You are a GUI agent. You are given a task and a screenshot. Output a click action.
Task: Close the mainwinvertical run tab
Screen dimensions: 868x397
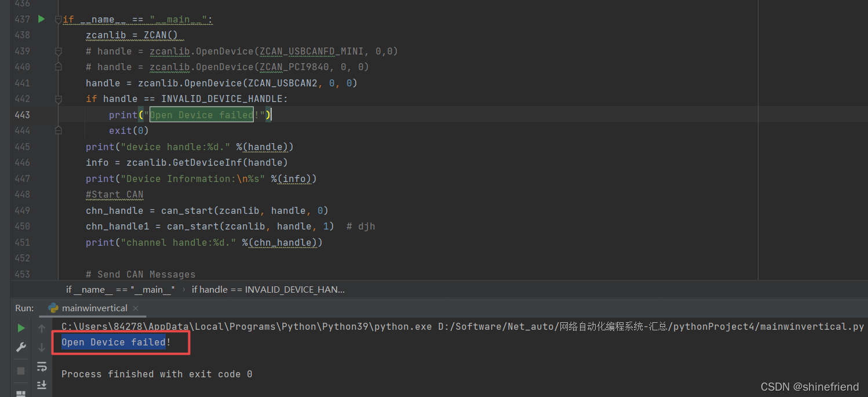135,308
